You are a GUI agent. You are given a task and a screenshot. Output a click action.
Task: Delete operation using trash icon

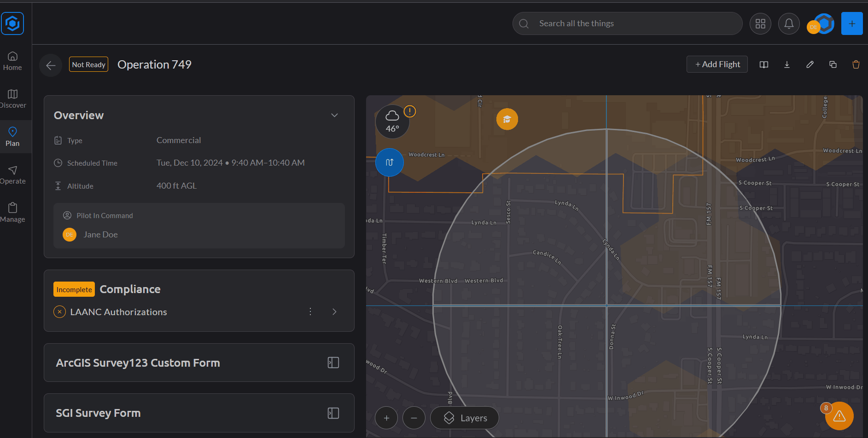coord(856,64)
